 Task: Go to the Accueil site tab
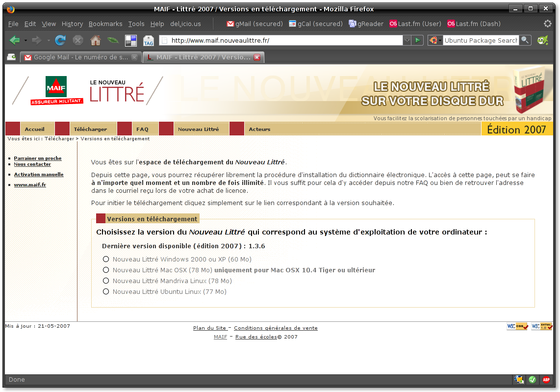(x=35, y=129)
